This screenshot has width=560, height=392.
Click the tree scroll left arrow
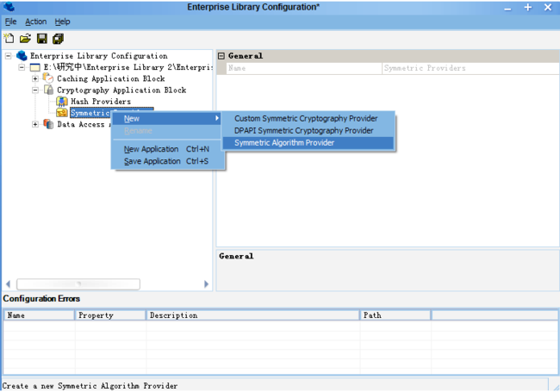(9, 284)
